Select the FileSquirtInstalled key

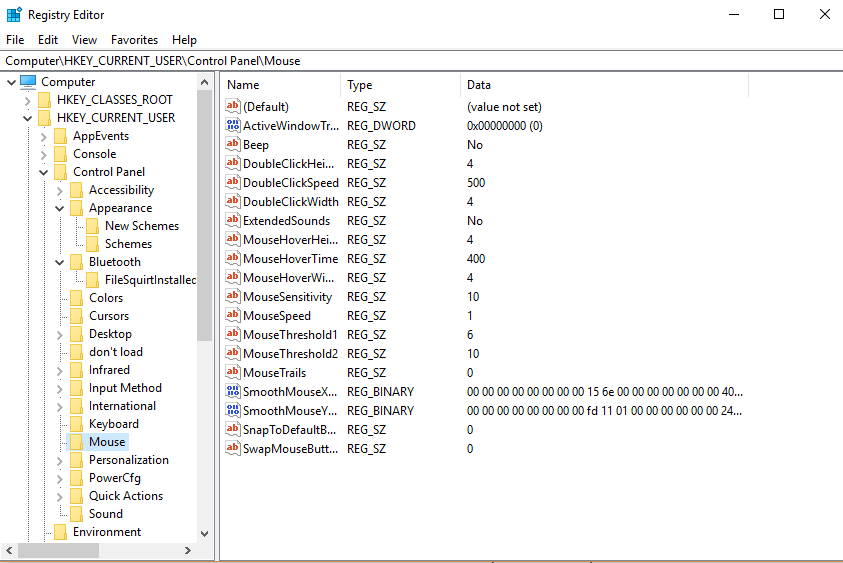(150, 280)
